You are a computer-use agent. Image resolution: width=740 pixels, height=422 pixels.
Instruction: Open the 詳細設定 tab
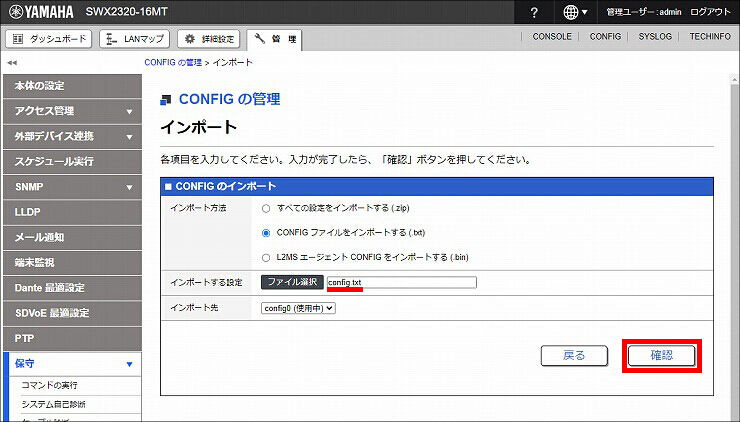pyautogui.click(x=209, y=39)
